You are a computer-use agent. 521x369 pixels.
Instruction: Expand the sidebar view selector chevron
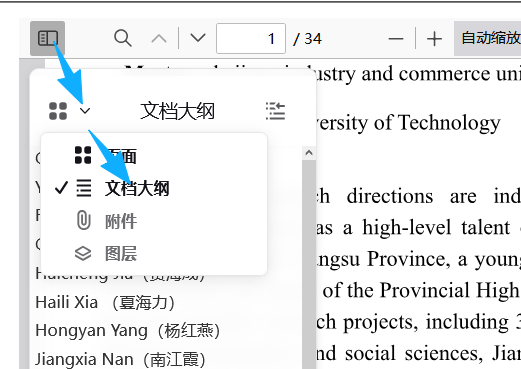85,111
